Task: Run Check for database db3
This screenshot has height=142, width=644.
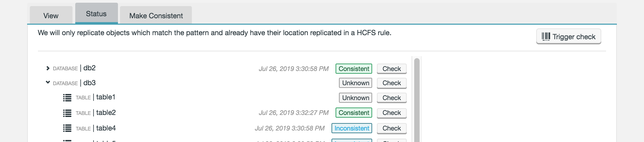Action: (391, 83)
